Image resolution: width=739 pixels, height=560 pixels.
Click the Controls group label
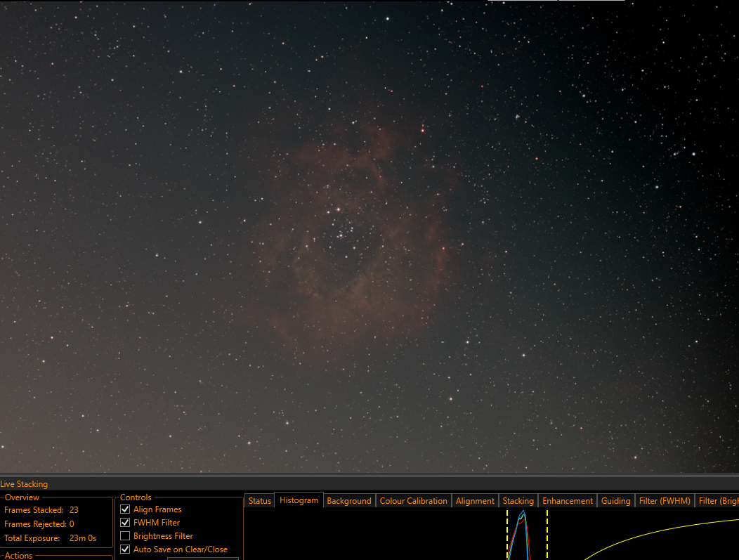tap(136, 497)
